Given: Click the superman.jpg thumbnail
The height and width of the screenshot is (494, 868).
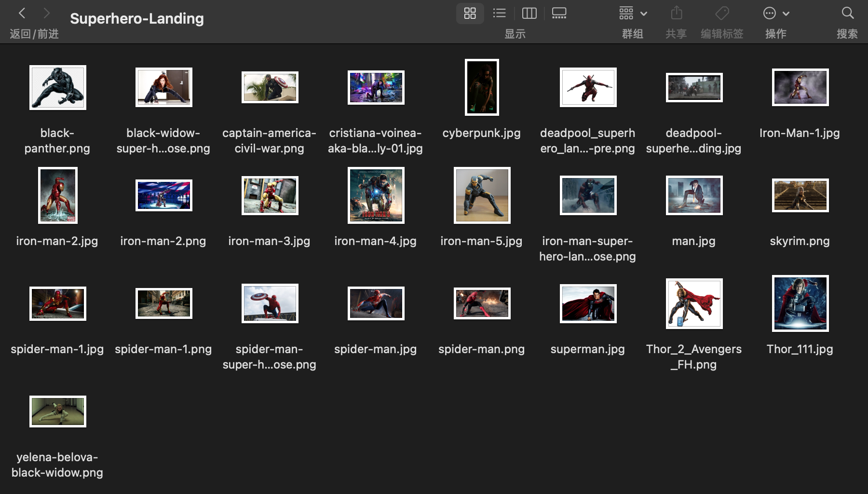Looking at the screenshot, I should click(x=588, y=303).
